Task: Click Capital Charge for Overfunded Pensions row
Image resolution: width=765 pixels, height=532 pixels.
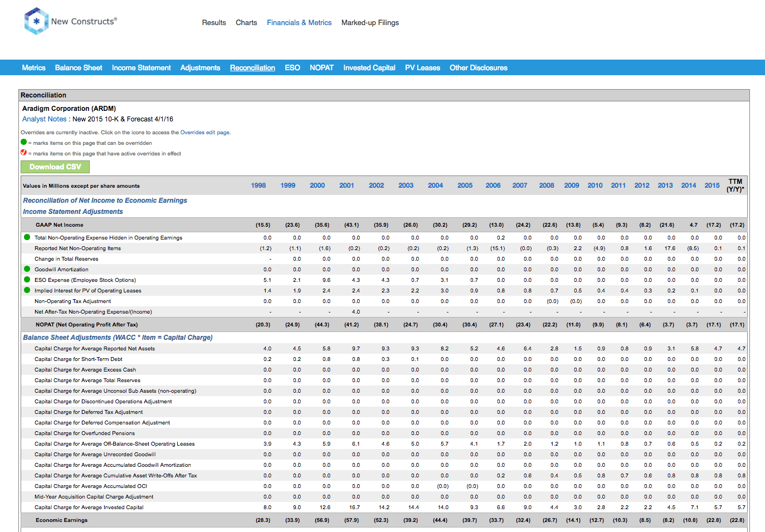Action: [x=85, y=433]
